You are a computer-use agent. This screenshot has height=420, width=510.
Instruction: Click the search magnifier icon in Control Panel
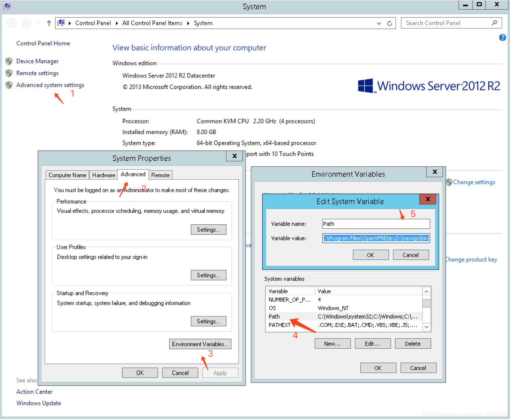pyautogui.click(x=494, y=23)
